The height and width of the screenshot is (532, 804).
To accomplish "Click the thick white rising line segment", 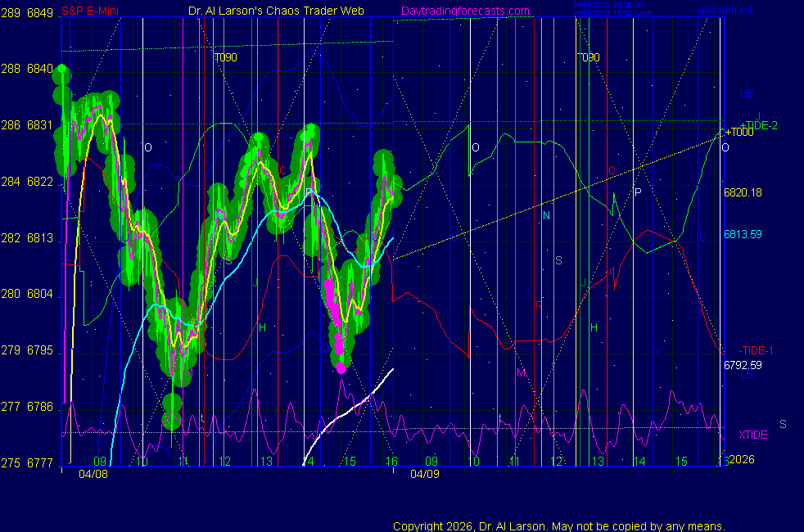I will [x=348, y=409].
